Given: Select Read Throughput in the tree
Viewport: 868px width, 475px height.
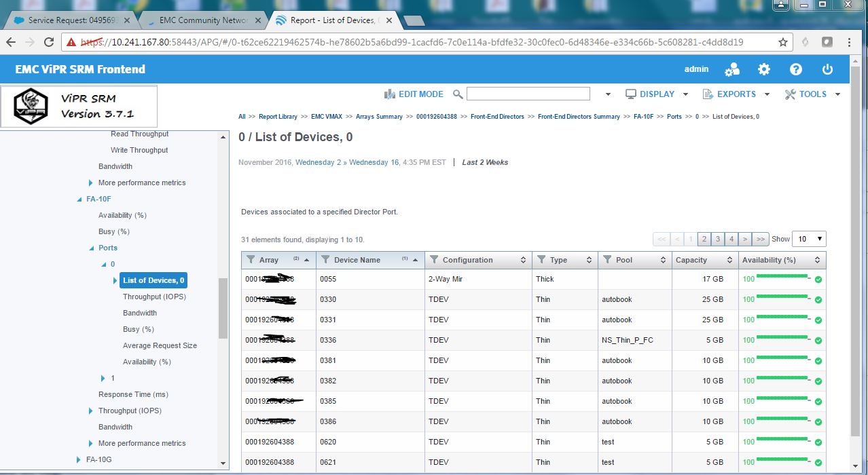Looking at the screenshot, I should (140, 134).
